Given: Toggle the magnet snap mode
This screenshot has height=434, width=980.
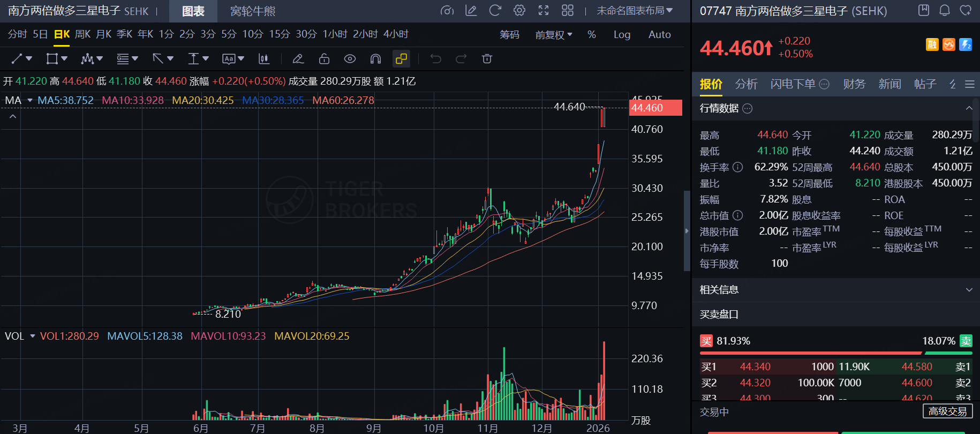Looking at the screenshot, I should point(375,58).
